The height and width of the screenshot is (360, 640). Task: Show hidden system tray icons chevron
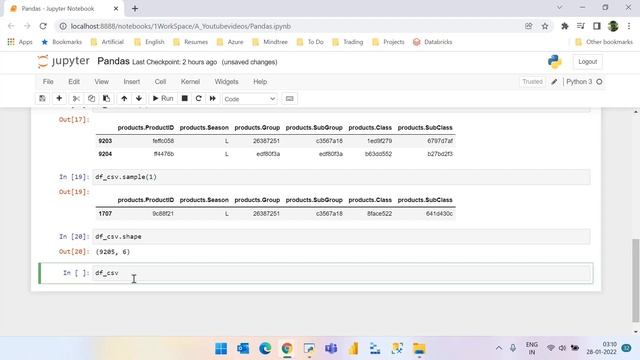[x=498, y=348]
